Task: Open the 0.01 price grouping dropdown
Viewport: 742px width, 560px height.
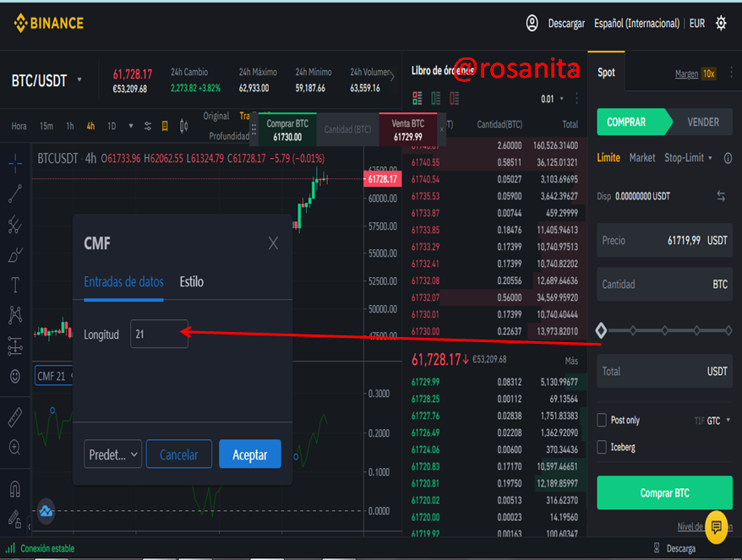Action: click(x=552, y=99)
